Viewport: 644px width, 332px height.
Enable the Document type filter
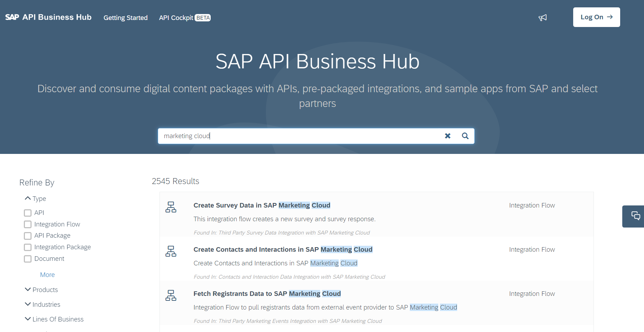(28, 259)
